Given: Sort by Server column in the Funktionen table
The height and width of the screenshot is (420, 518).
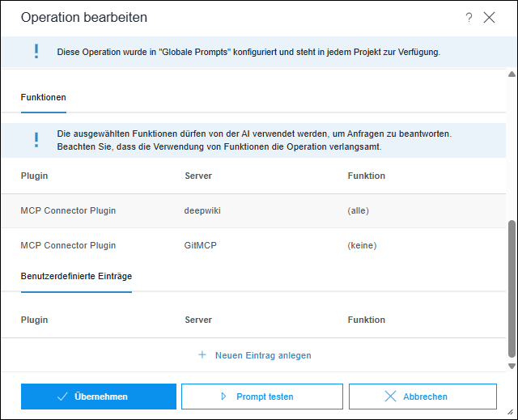Looking at the screenshot, I should click(198, 176).
